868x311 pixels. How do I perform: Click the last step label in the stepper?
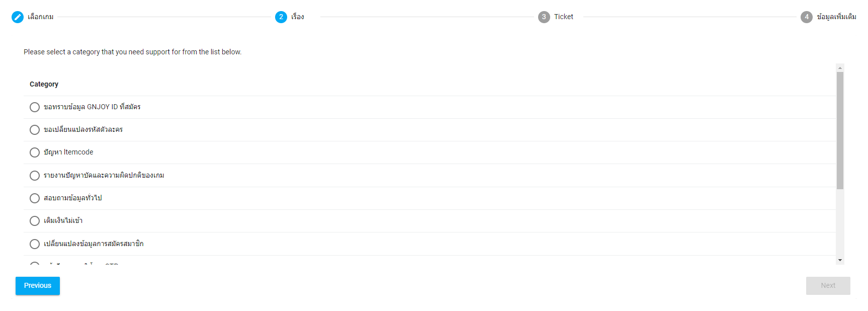click(836, 17)
